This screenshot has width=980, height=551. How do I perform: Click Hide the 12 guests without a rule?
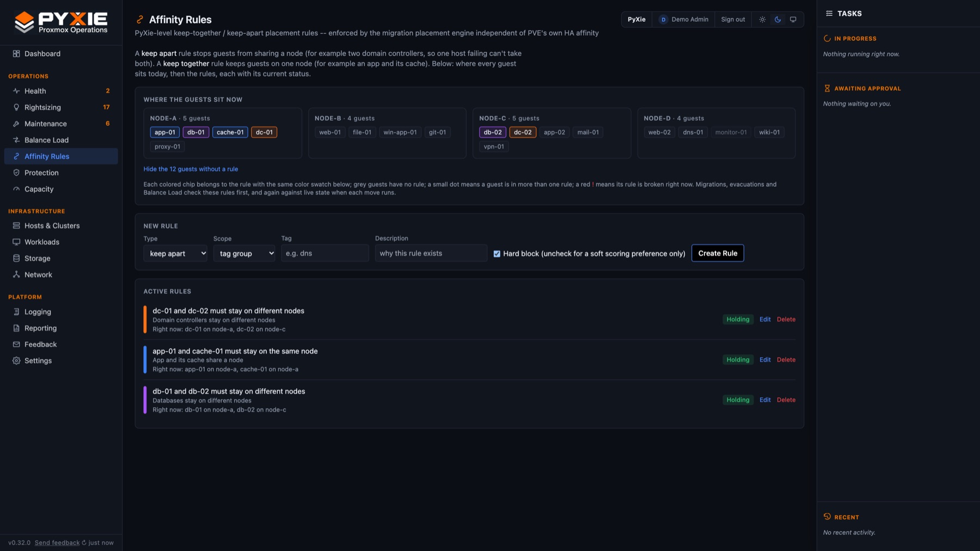click(191, 169)
